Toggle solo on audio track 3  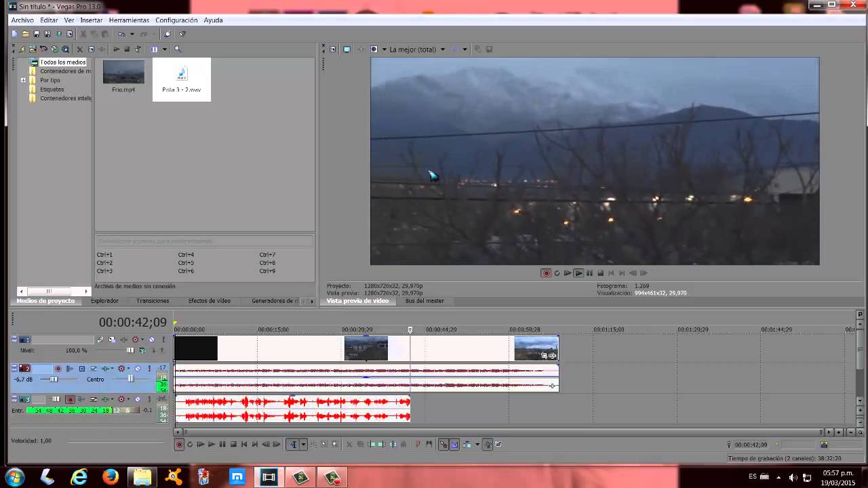coord(149,399)
